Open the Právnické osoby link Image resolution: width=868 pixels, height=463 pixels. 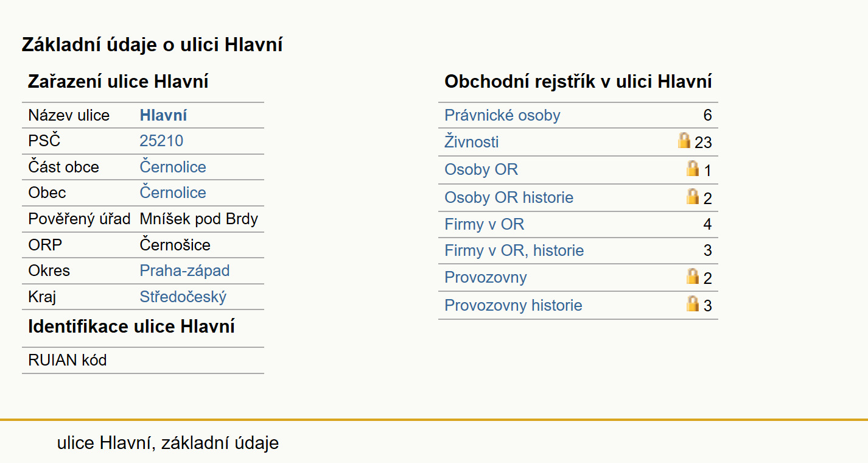click(x=502, y=115)
